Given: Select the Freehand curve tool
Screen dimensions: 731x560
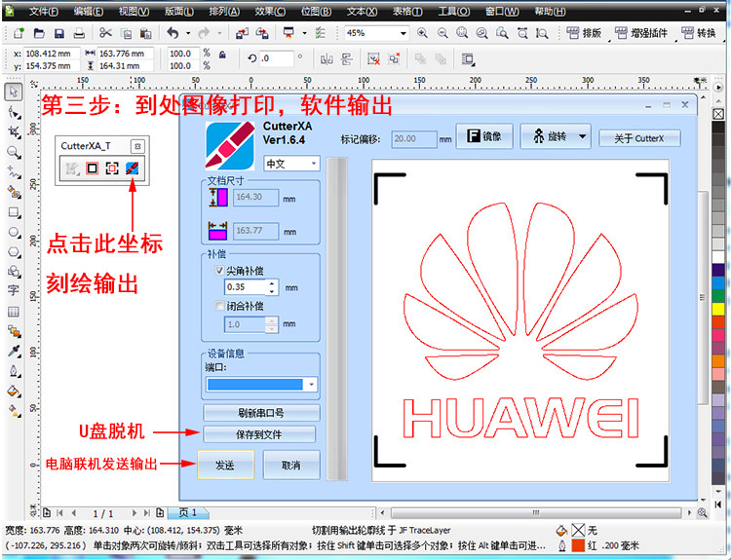Looking at the screenshot, I should 14,172.
